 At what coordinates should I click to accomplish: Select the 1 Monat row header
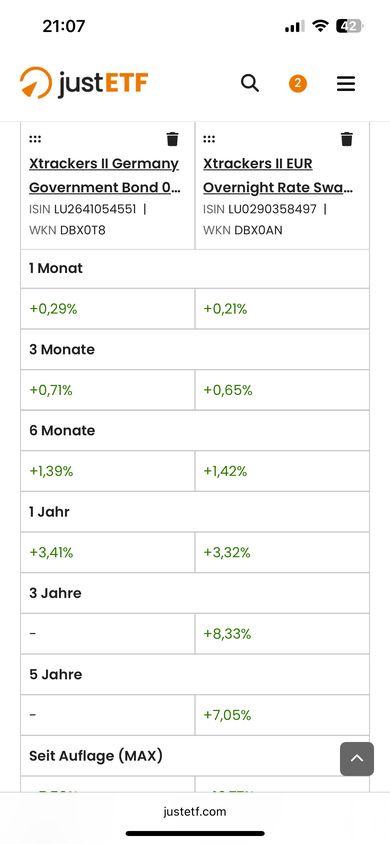195,269
